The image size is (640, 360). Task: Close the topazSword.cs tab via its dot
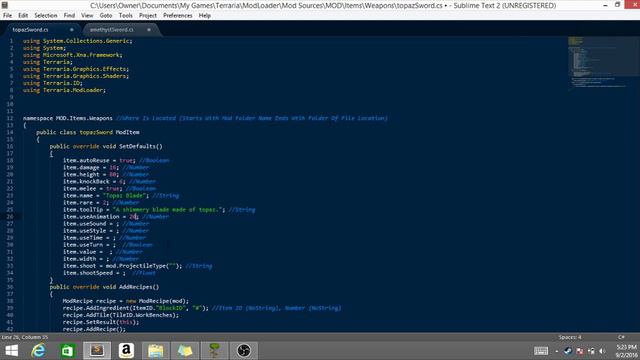tap(72, 30)
